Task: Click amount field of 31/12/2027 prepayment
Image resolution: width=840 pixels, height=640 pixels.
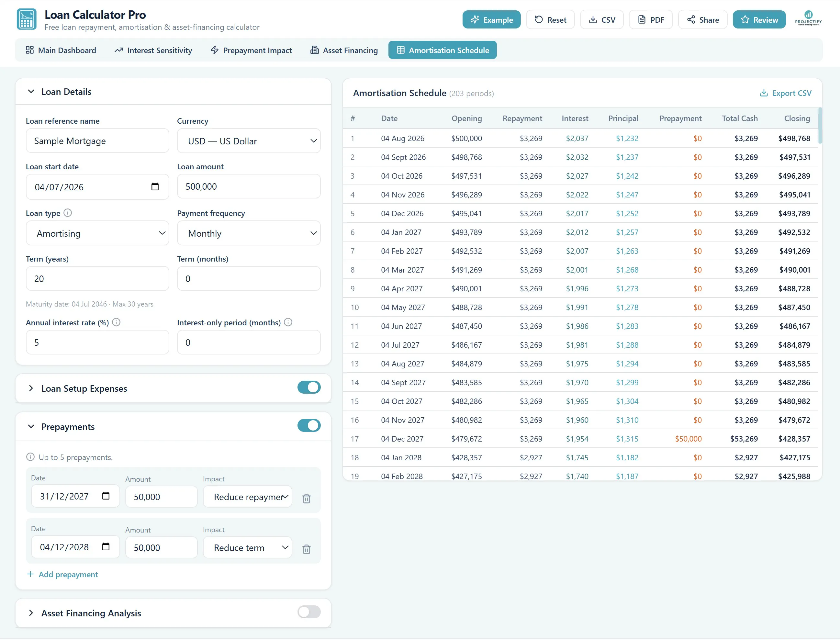Action: coord(162,496)
